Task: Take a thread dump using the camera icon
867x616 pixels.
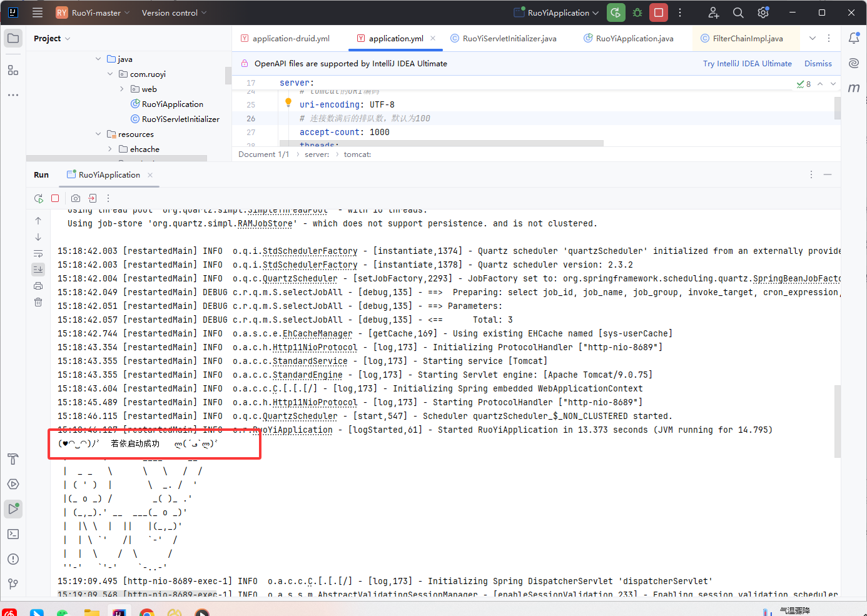Action: [76, 198]
